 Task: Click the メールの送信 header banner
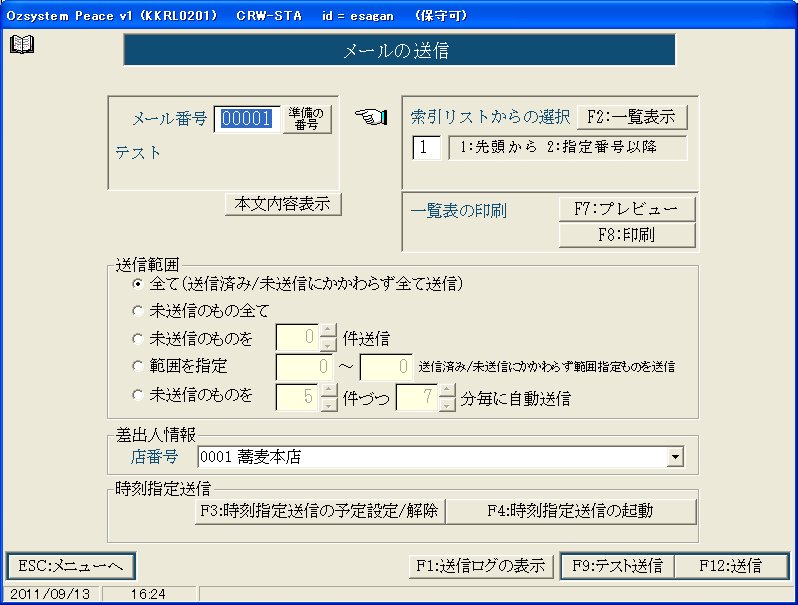[x=400, y=50]
